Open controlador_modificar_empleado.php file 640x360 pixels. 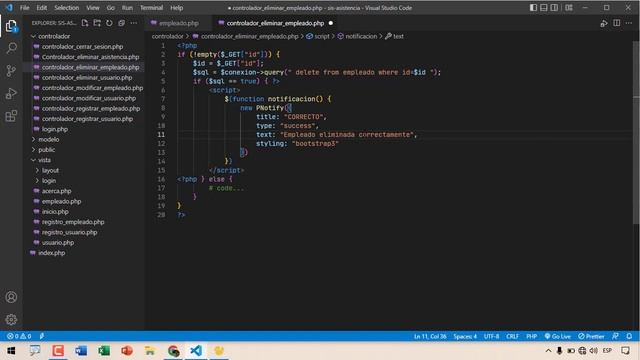[93, 88]
